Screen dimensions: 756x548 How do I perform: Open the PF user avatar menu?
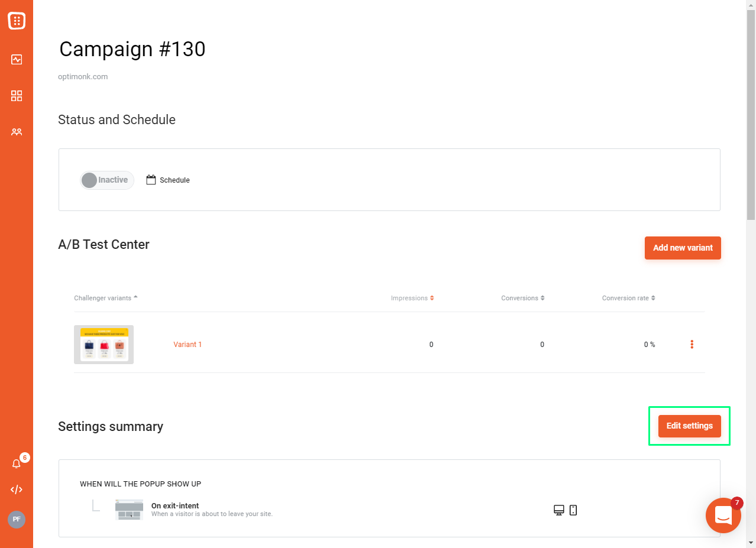click(x=17, y=519)
